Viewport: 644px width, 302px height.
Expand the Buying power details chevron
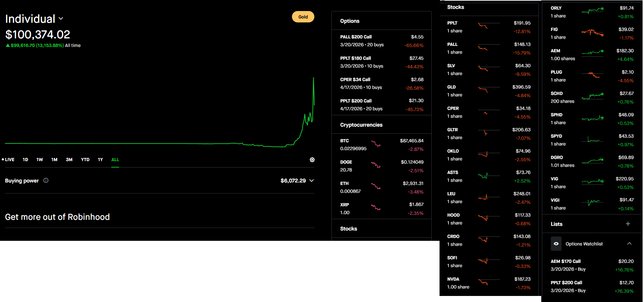click(312, 181)
